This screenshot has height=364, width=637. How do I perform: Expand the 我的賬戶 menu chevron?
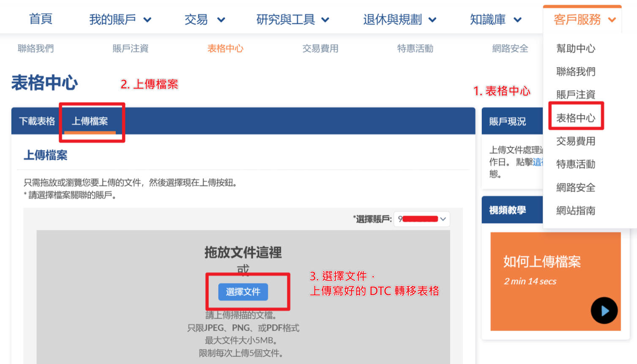[147, 20]
